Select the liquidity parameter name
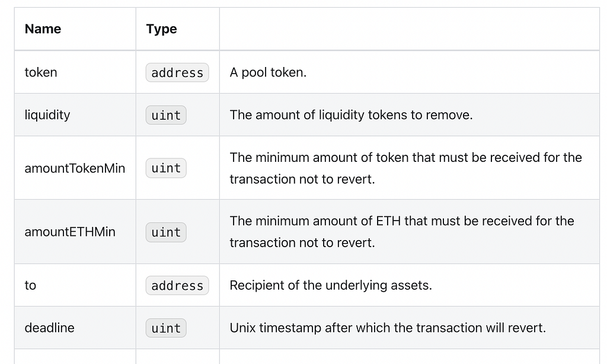This screenshot has width=607, height=364. coord(47,115)
